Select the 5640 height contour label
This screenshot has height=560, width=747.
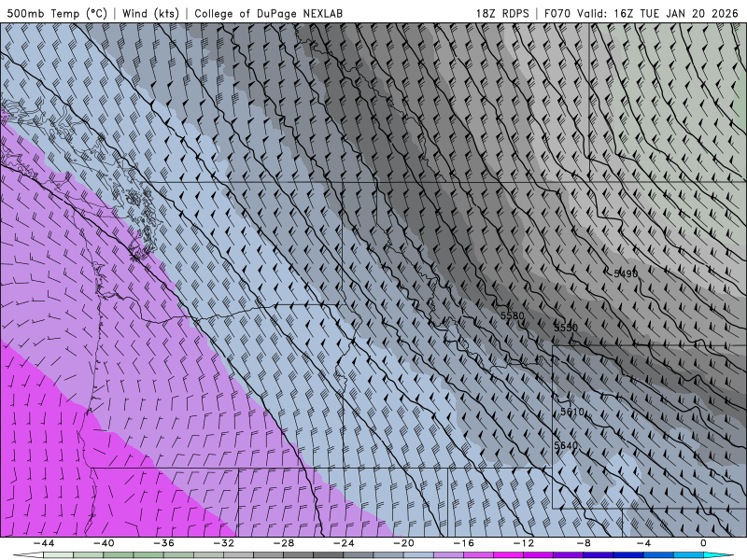[566, 445]
